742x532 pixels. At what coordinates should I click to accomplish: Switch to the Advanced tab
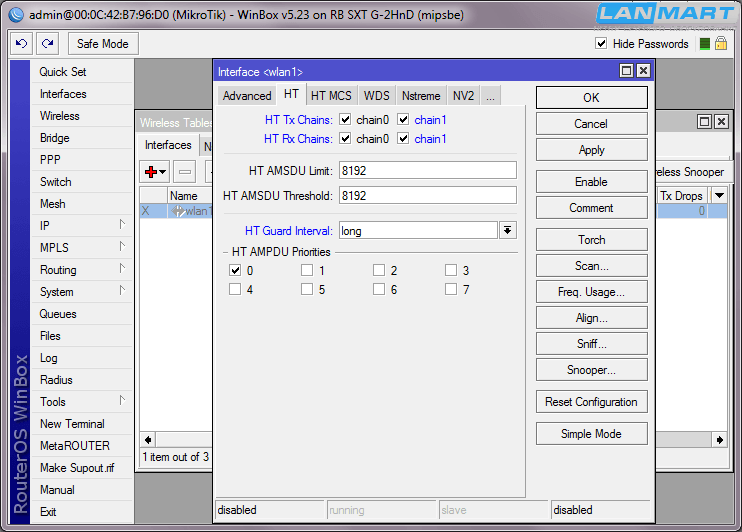tap(247, 96)
